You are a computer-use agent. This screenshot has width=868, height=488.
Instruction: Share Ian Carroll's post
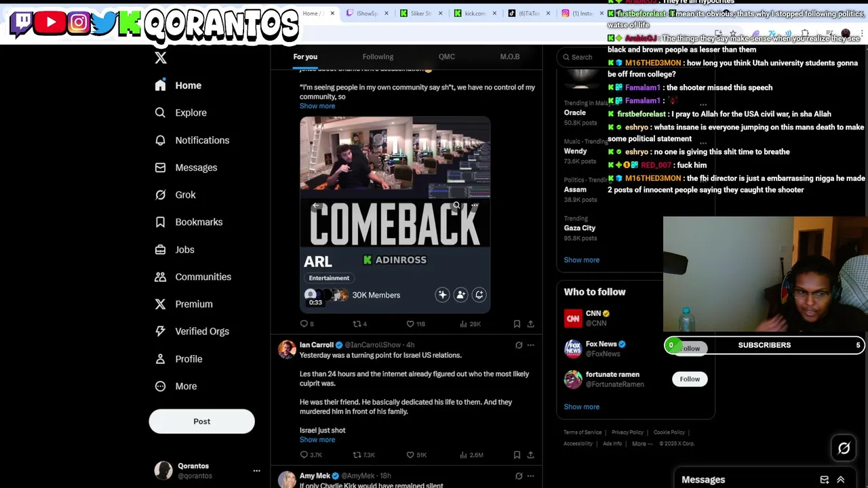[x=530, y=455]
